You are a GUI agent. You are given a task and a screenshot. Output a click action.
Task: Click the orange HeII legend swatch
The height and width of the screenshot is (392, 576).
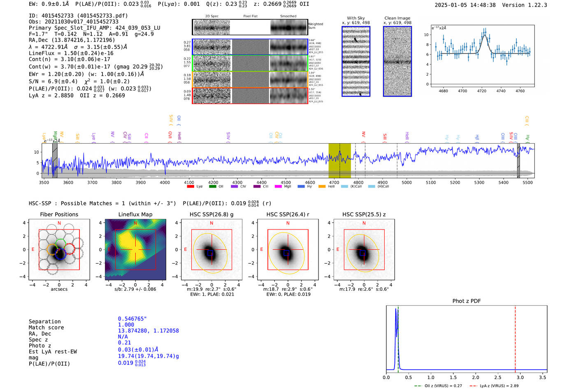(322, 187)
